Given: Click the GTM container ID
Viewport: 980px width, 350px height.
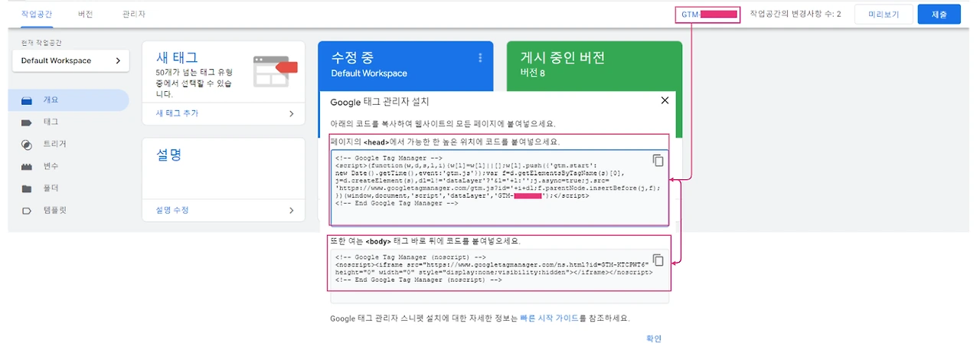Looking at the screenshot, I should [708, 15].
